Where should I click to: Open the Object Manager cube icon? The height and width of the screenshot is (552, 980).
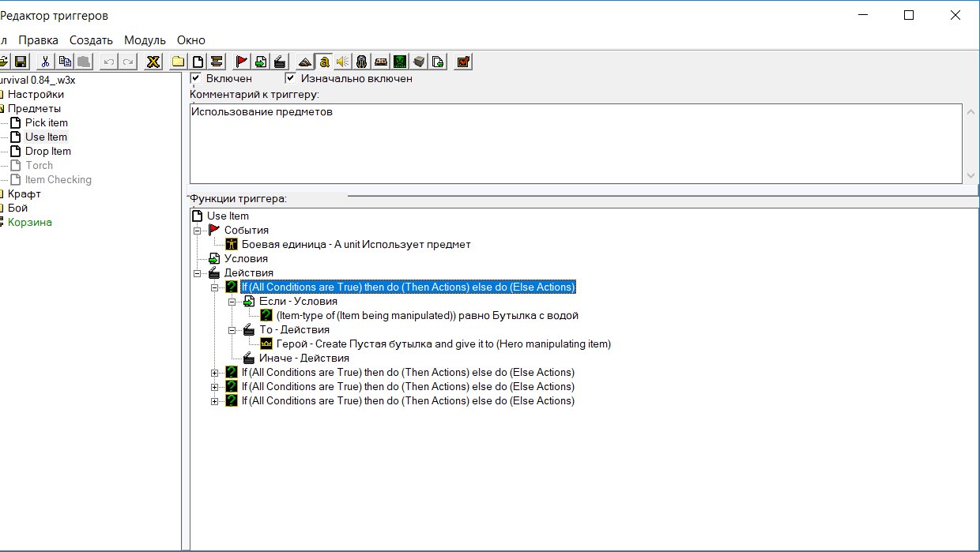419,62
